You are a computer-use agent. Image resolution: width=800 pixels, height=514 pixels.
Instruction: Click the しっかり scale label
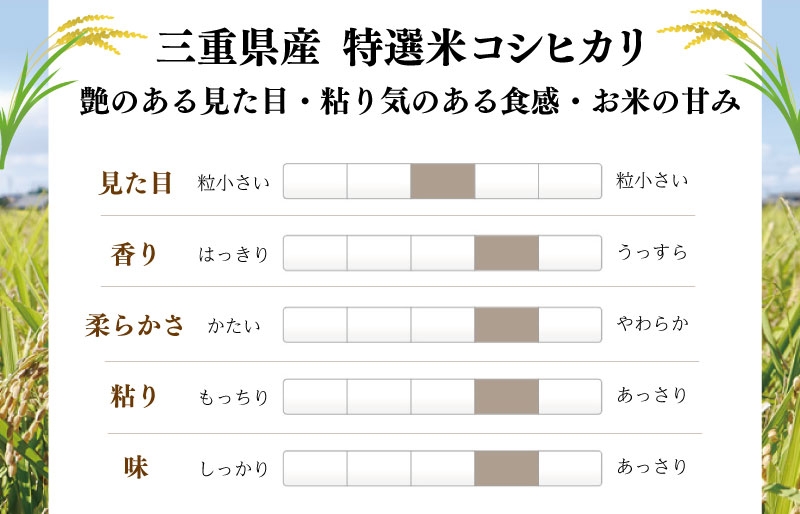pyautogui.click(x=234, y=468)
